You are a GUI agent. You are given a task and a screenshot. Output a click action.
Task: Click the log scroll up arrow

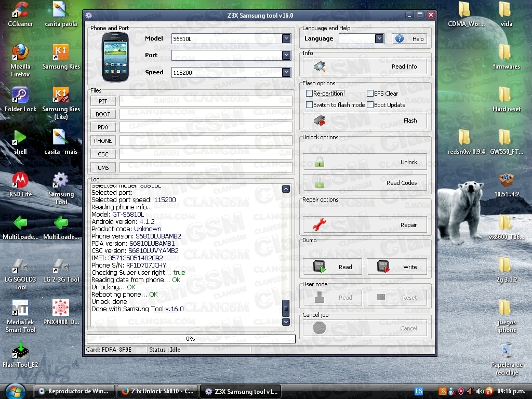tap(286, 189)
